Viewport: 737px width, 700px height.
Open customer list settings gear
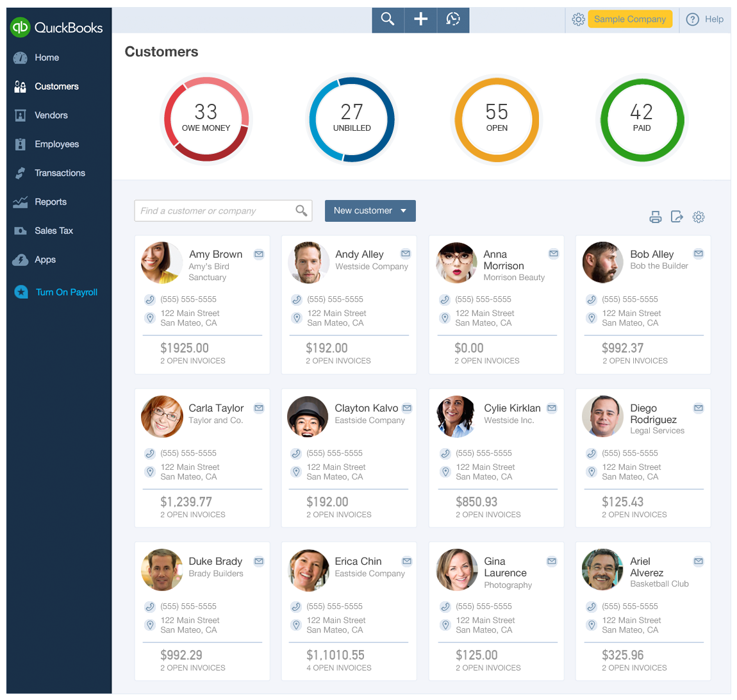pyautogui.click(x=699, y=217)
